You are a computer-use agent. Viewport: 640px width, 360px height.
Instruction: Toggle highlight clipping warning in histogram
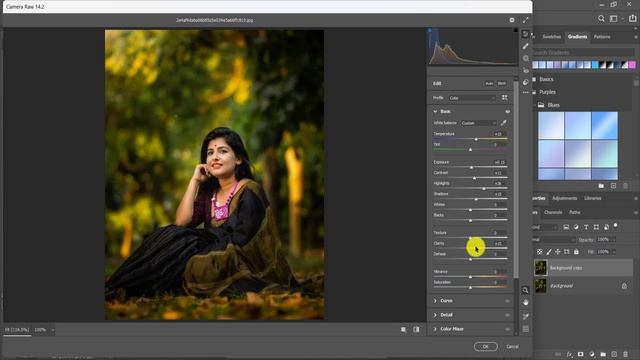tap(516, 30)
